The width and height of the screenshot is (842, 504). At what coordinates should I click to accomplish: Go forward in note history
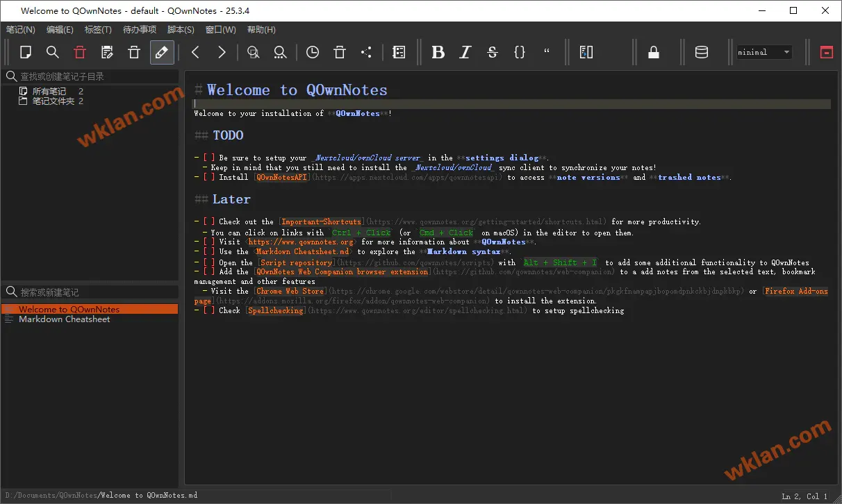click(x=222, y=52)
